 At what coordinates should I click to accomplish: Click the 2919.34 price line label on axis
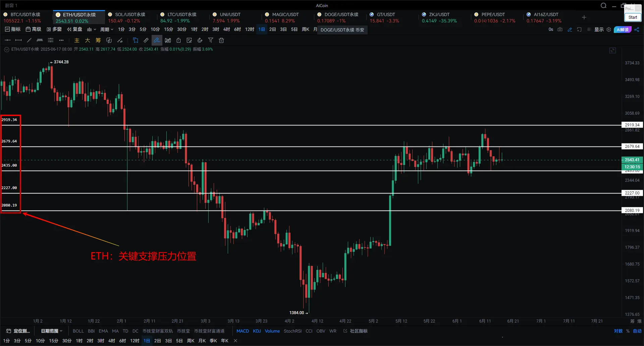[632, 125]
